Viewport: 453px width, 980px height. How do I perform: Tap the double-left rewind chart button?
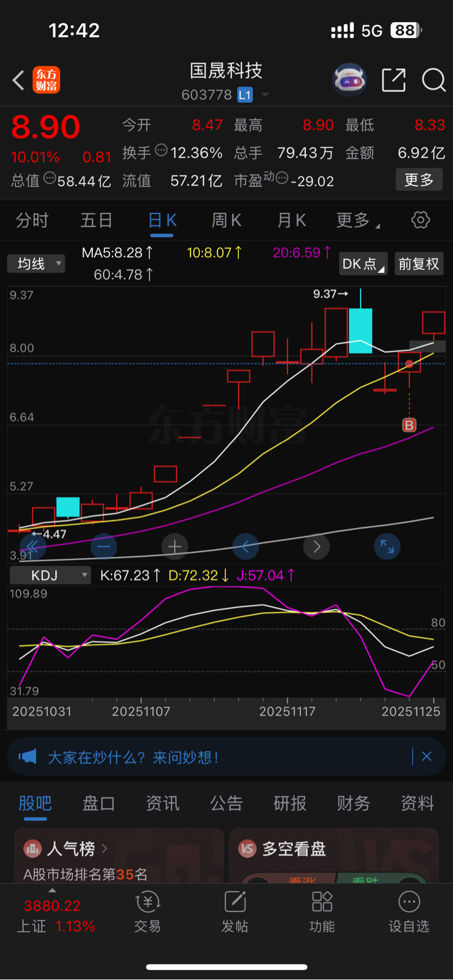pos(32,547)
